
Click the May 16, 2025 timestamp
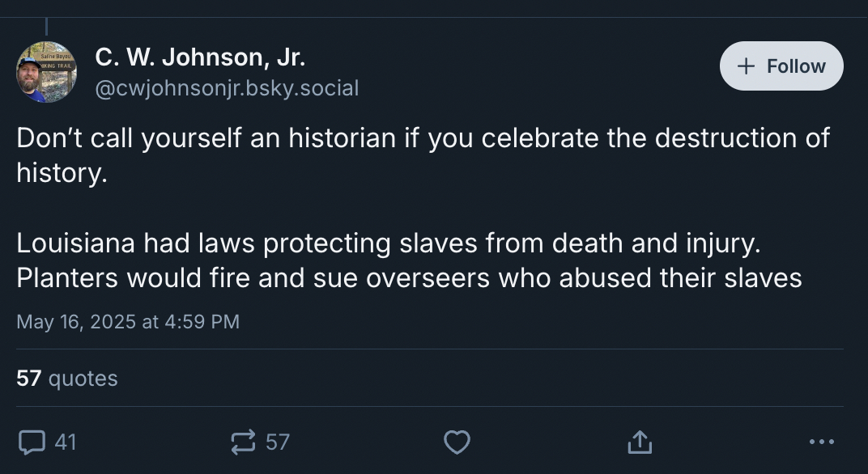pyautogui.click(x=128, y=321)
